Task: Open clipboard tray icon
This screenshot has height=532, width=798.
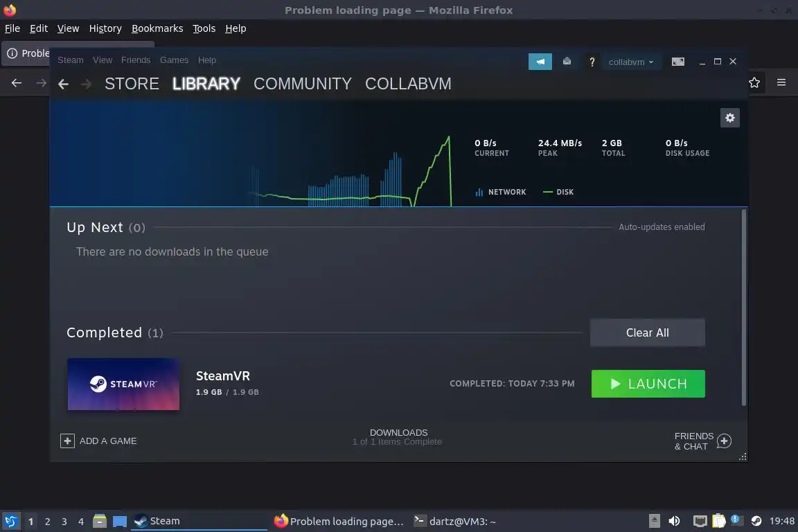Action: click(x=718, y=521)
